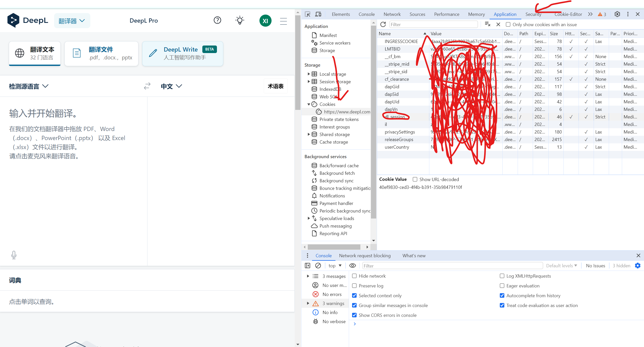The width and height of the screenshot is (644, 347).
Task: Check 'Show URL-decoded' for the cookie value
Action: coord(415,179)
